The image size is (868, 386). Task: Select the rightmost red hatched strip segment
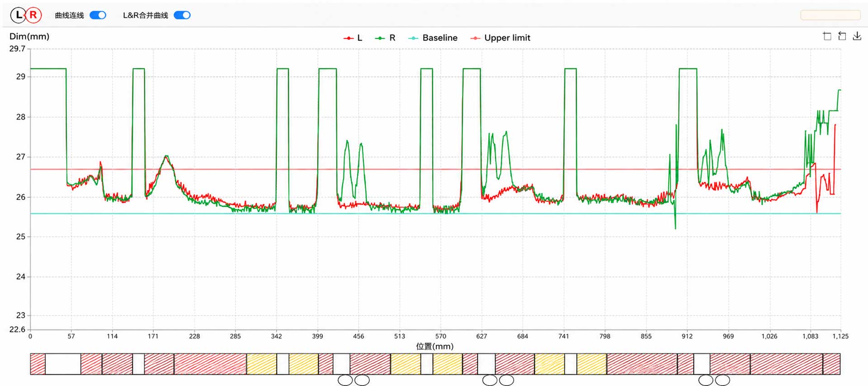coord(831,364)
